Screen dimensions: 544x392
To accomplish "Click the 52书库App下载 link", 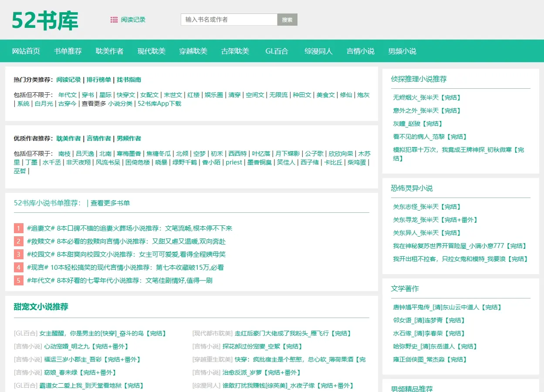I will coord(159,104).
